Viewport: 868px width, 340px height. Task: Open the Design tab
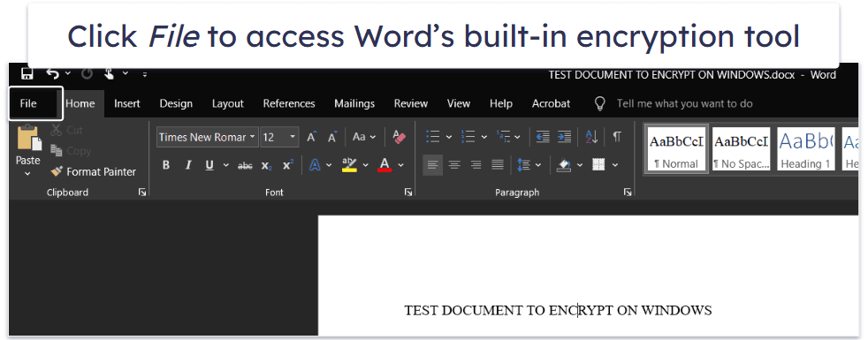click(176, 103)
